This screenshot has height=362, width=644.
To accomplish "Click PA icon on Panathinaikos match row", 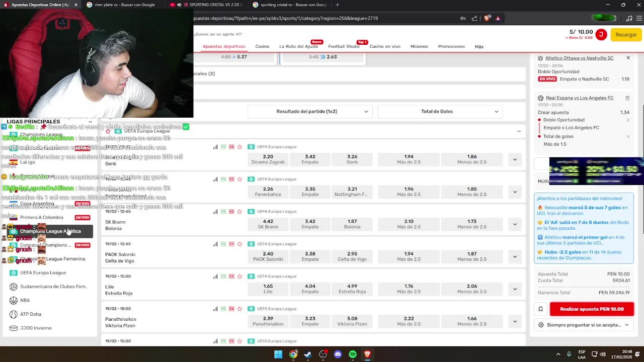I will (x=223, y=309).
